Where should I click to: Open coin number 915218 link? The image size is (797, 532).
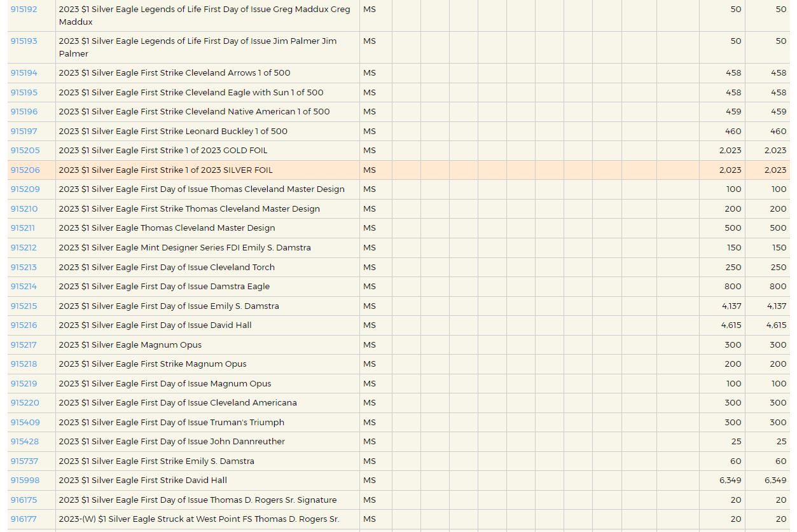tap(24, 364)
